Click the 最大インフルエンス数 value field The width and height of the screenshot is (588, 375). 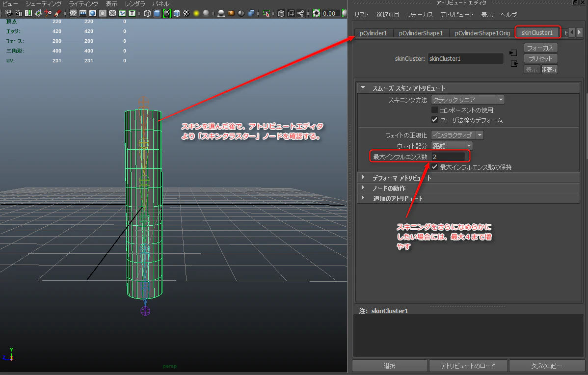(x=448, y=157)
